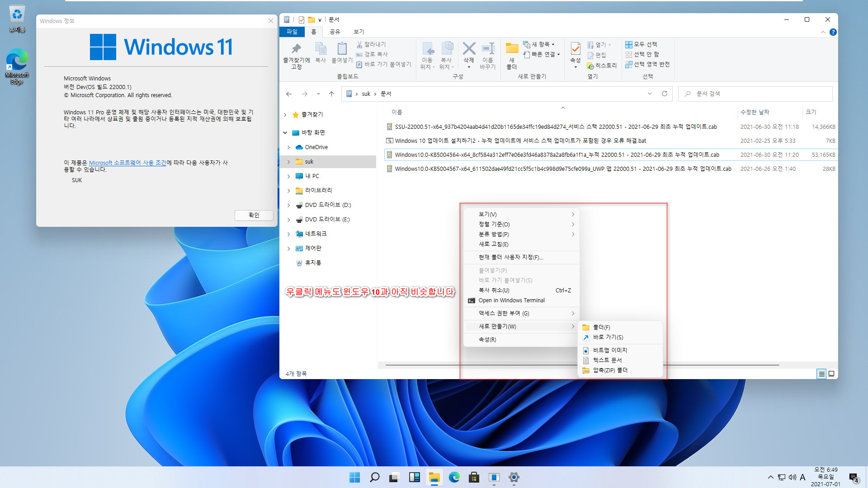Open Sort by submenu in context menu
Screen dimensions: 868x488
coord(522,224)
